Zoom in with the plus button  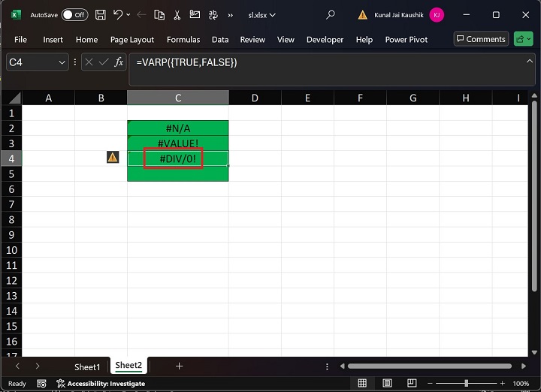503,384
